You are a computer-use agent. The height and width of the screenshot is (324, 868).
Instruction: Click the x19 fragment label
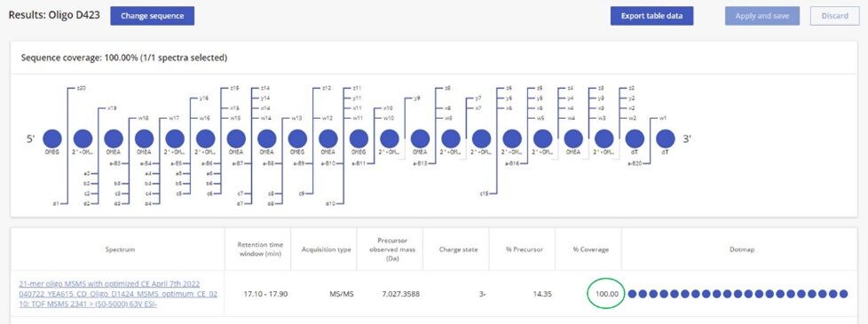click(111, 107)
